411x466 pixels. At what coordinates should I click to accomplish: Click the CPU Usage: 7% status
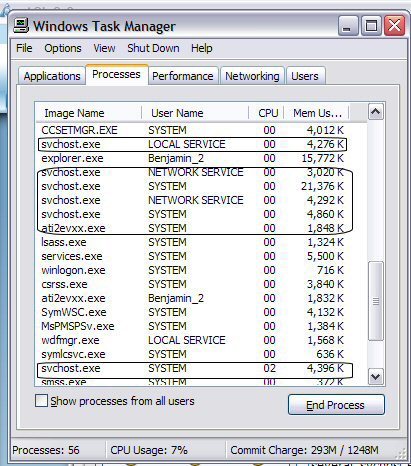[x=149, y=450]
